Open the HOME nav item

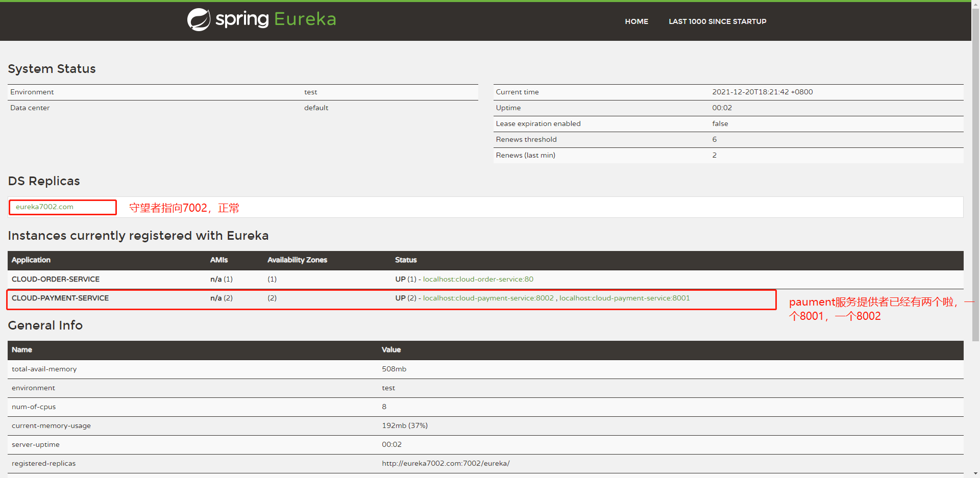point(636,21)
